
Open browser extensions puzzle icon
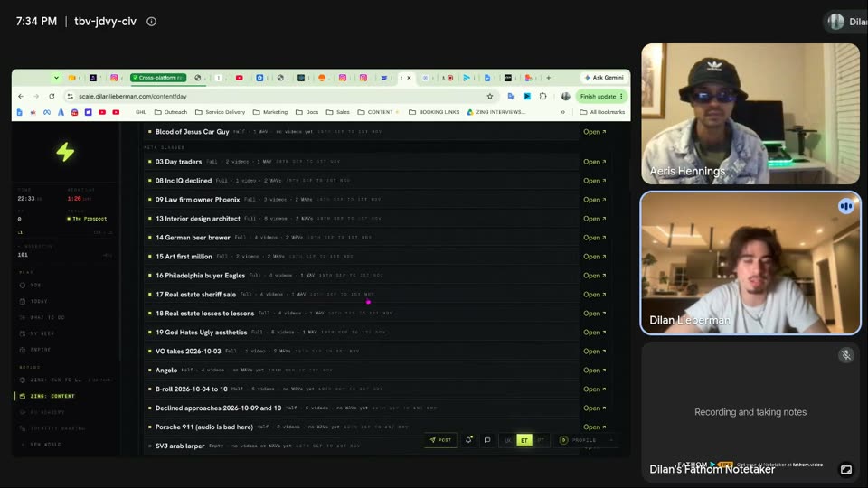(x=543, y=97)
